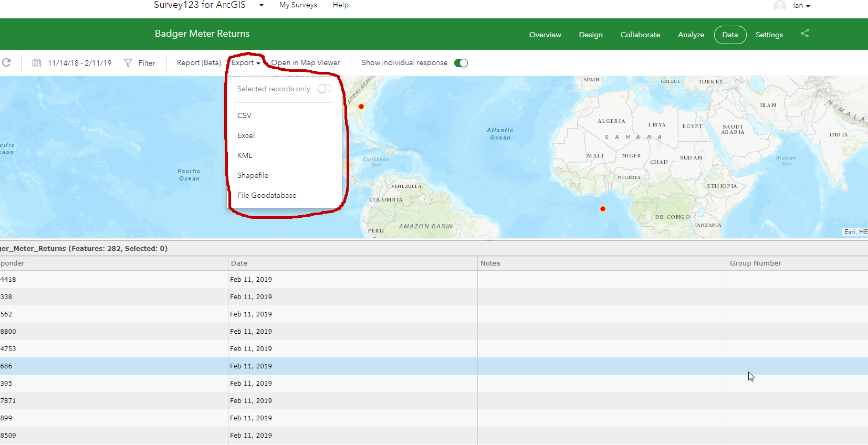The image size is (868, 445).
Task: Click Report (Beta) button
Action: [x=199, y=62]
